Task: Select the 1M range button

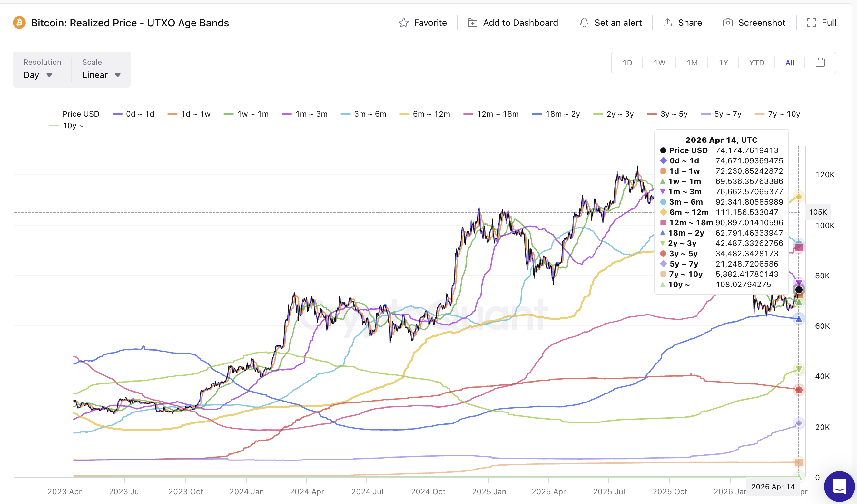Action: (692, 63)
